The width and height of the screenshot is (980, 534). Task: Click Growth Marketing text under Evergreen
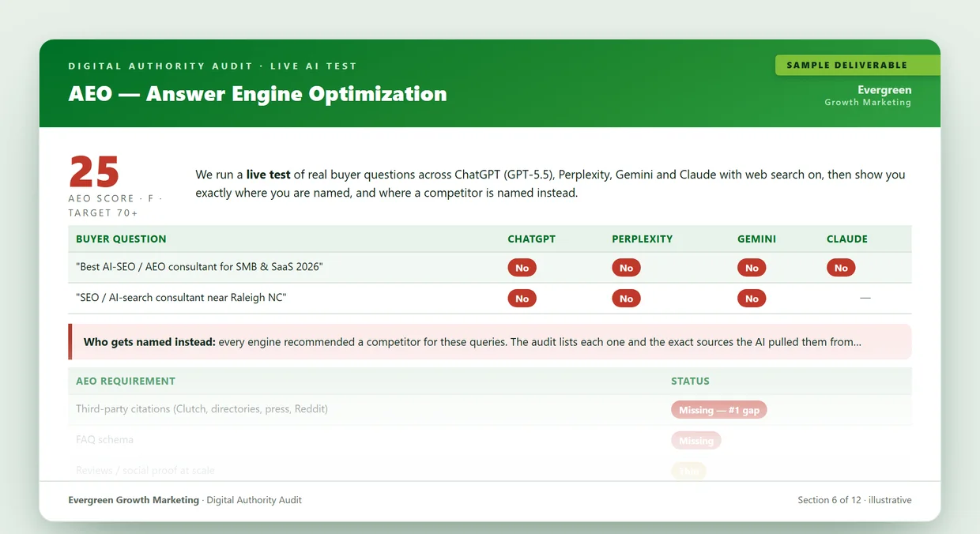pos(868,103)
